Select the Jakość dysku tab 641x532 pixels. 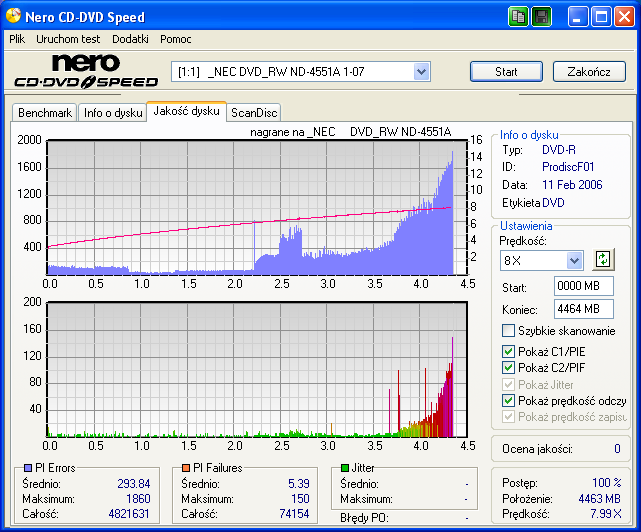pyautogui.click(x=186, y=111)
